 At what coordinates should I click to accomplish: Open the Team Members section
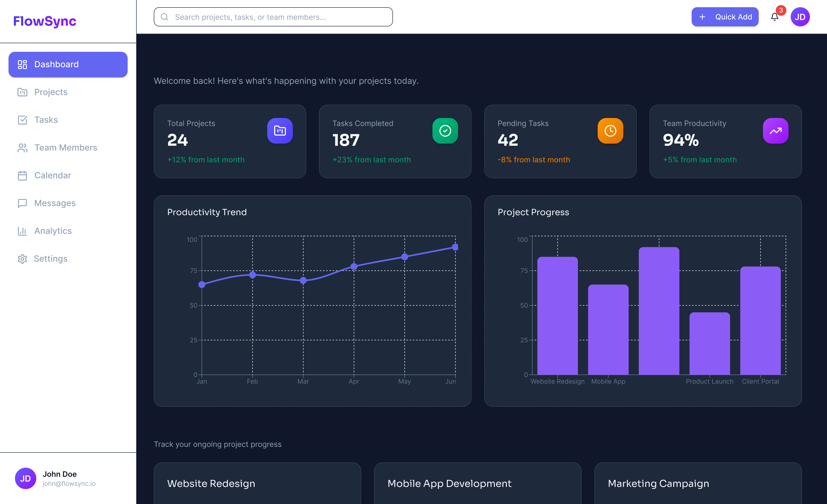coord(68,148)
